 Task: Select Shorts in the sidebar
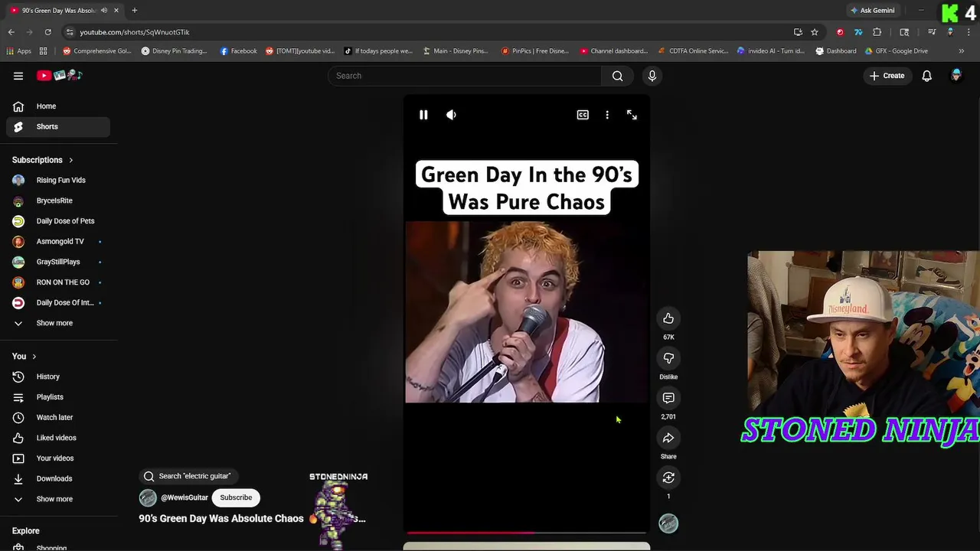58,126
